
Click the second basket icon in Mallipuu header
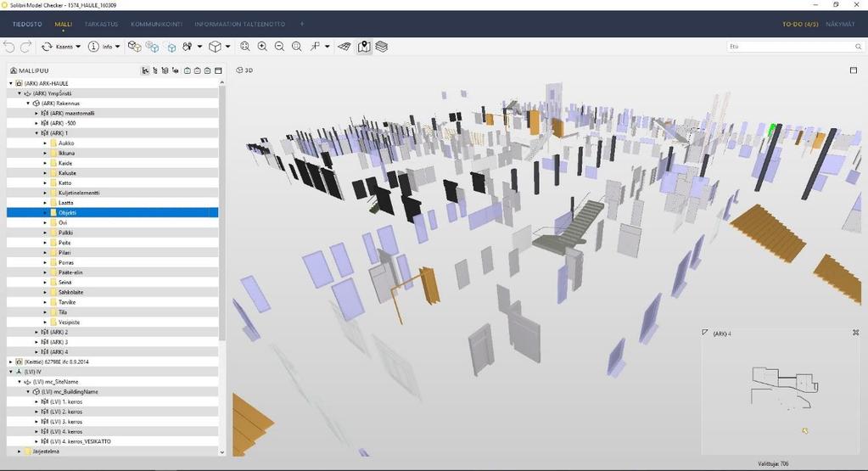pos(197,70)
